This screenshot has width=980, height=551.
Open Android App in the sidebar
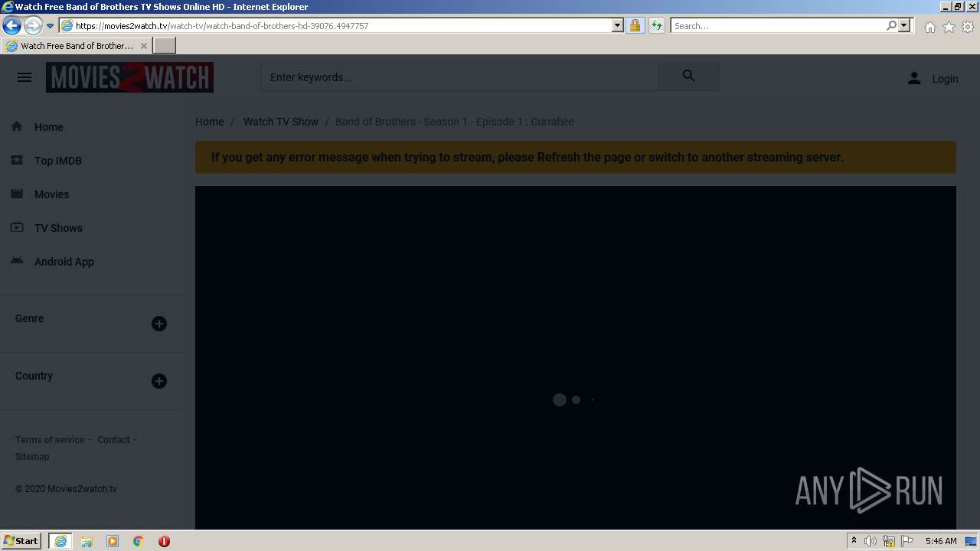[64, 262]
